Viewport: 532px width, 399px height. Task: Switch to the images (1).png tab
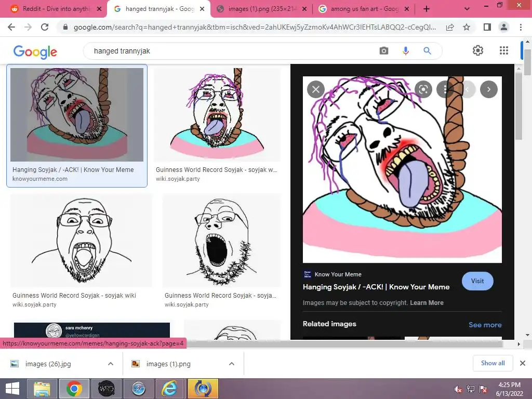[261, 9]
